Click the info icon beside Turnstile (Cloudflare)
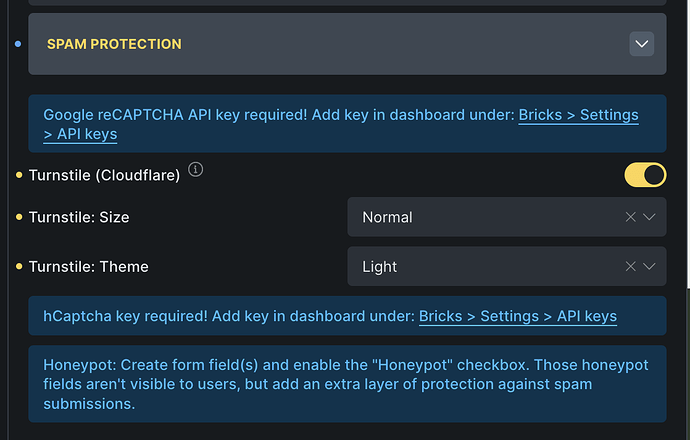The width and height of the screenshot is (690, 440). click(195, 171)
